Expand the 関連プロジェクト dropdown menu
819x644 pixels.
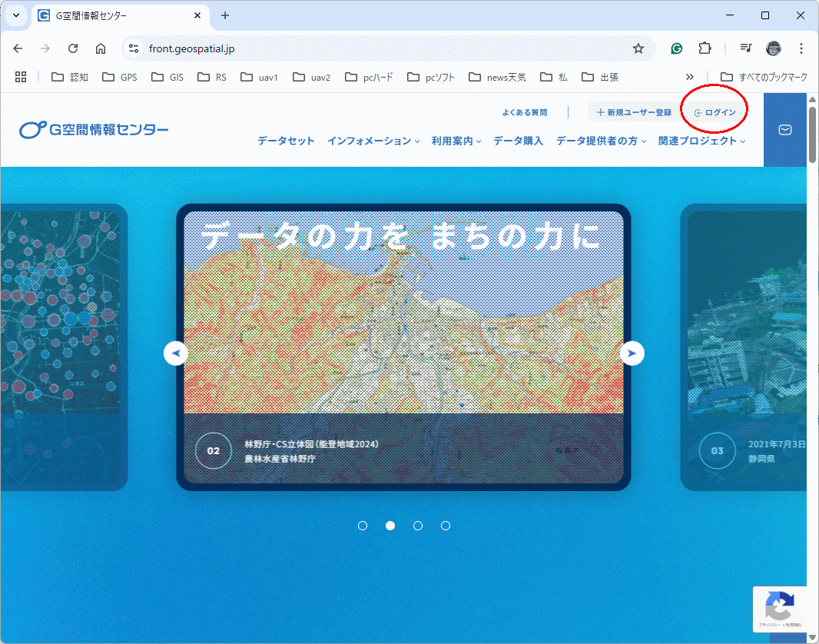pyautogui.click(x=702, y=141)
